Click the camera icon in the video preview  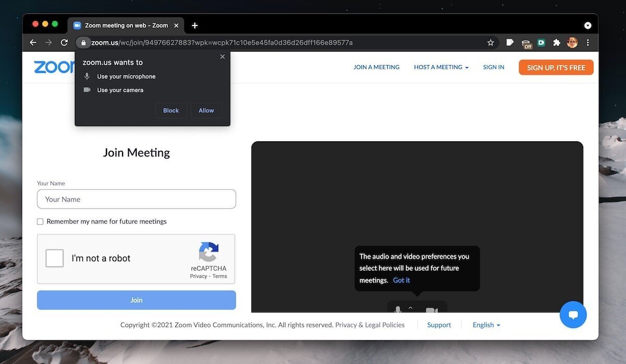431,309
